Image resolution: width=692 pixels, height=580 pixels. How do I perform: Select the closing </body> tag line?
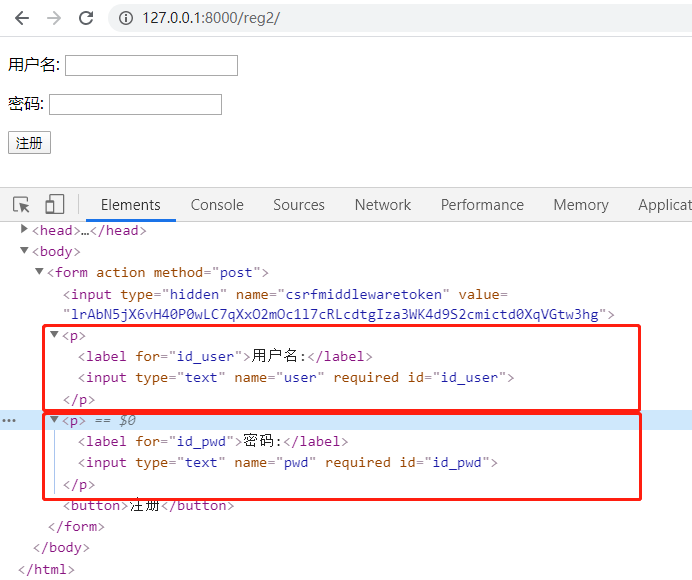[61, 548]
